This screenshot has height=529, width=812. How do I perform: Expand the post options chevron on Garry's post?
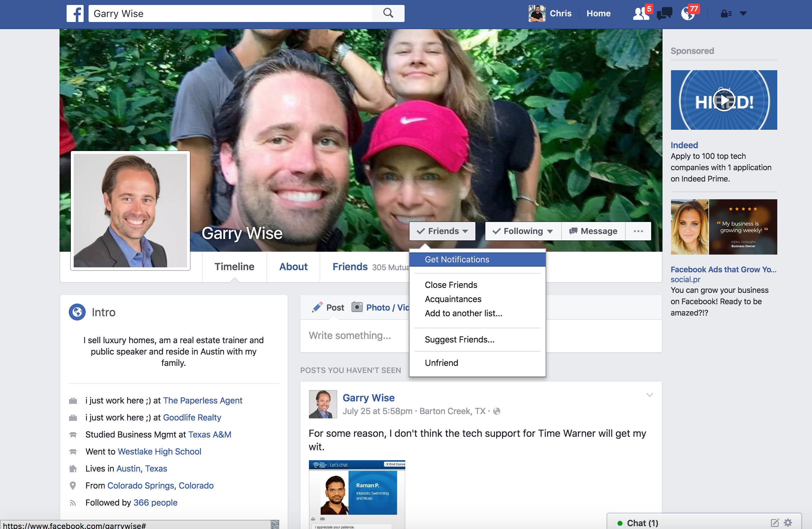650,395
